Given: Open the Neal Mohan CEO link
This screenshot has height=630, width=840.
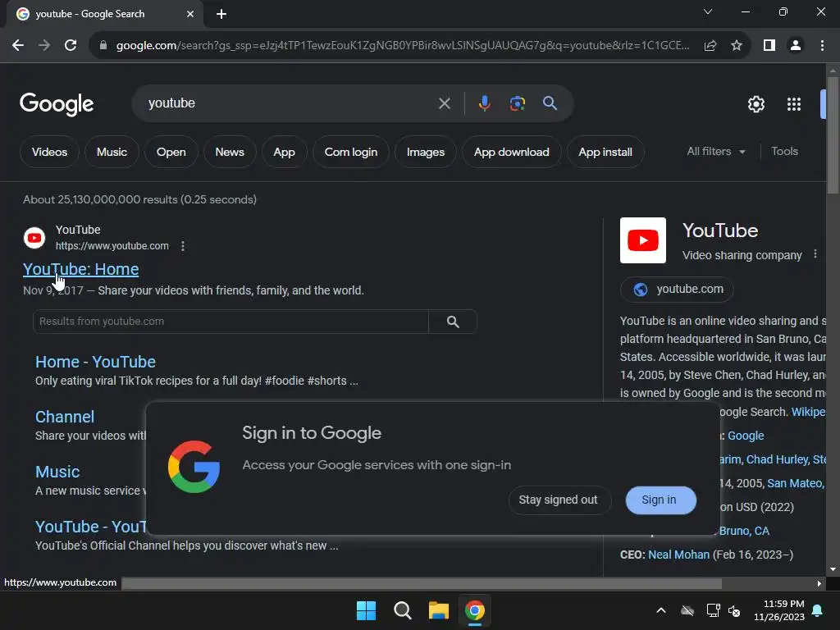Looking at the screenshot, I should pyautogui.click(x=678, y=555).
